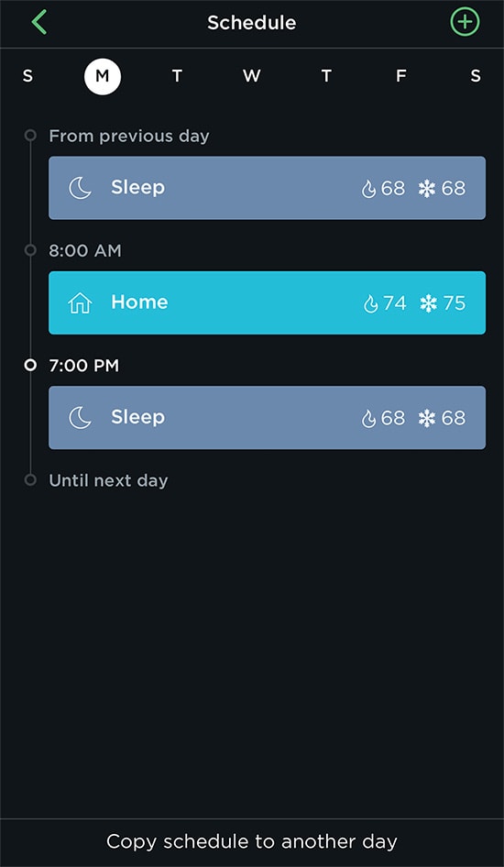Switch to Wednesday schedule
The height and width of the screenshot is (867, 504).
tap(251, 76)
